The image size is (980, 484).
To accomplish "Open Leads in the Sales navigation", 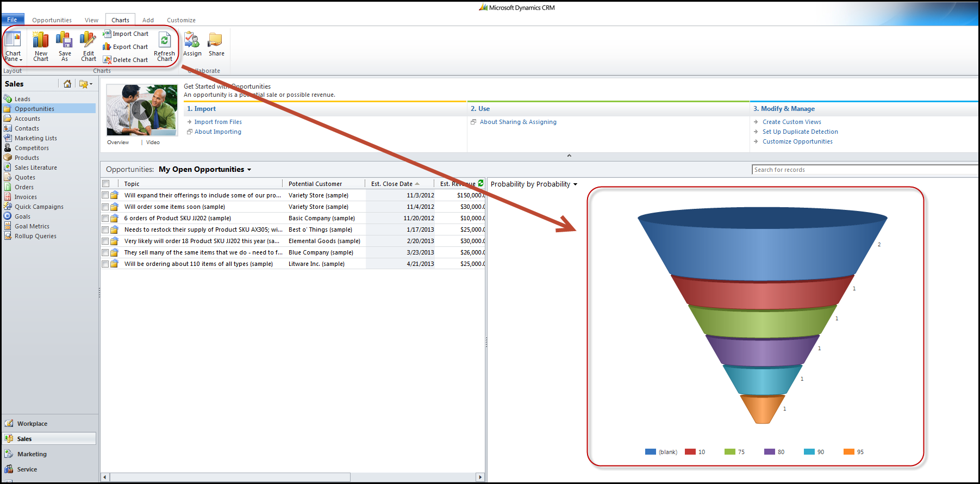I will [22, 99].
